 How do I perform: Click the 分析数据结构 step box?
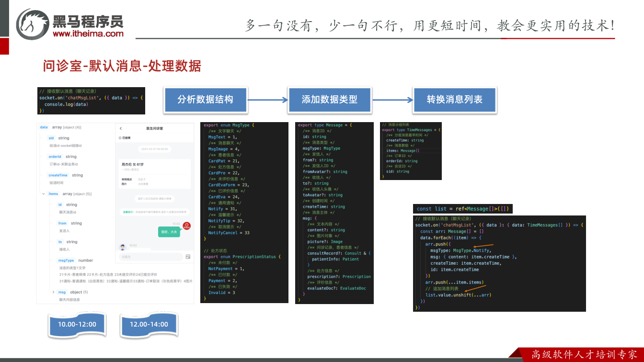pyautogui.click(x=205, y=100)
